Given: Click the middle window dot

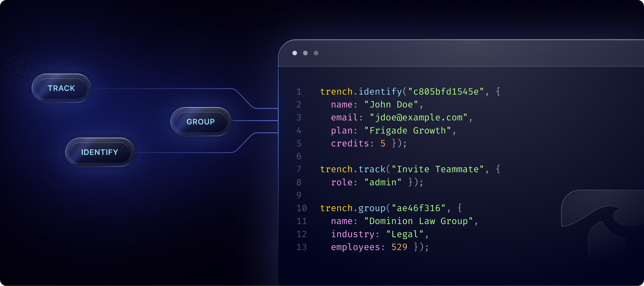Looking at the screenshot, I should point(305,53).
